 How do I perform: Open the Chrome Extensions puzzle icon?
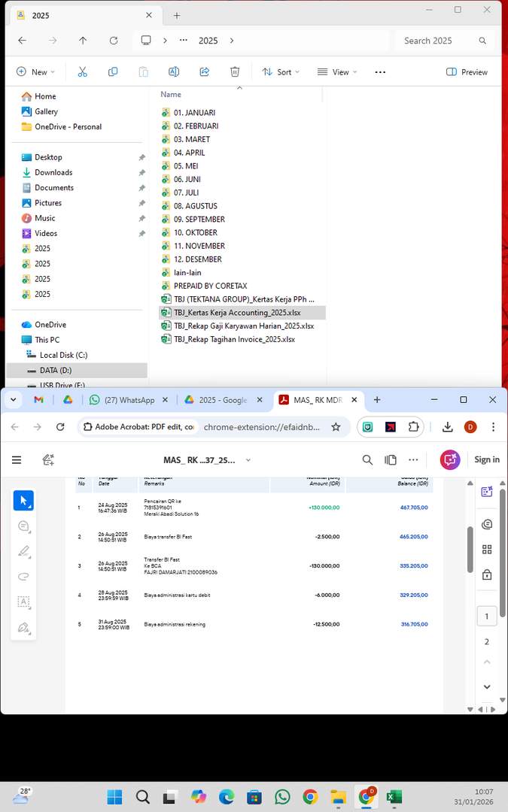(413, 427)
